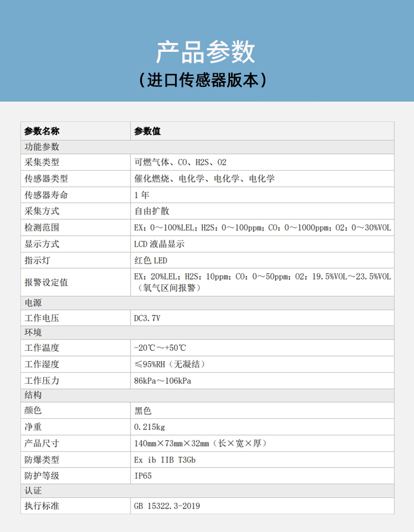This screenshot has width=414, height=532.
Task: Click the '传感器类型' row label
Action: point(46,179)
